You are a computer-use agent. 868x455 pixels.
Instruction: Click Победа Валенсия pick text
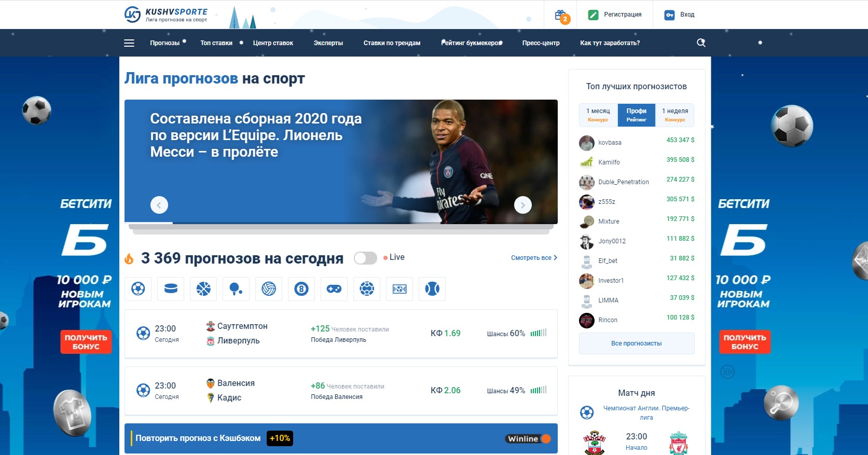pos(337,397)
